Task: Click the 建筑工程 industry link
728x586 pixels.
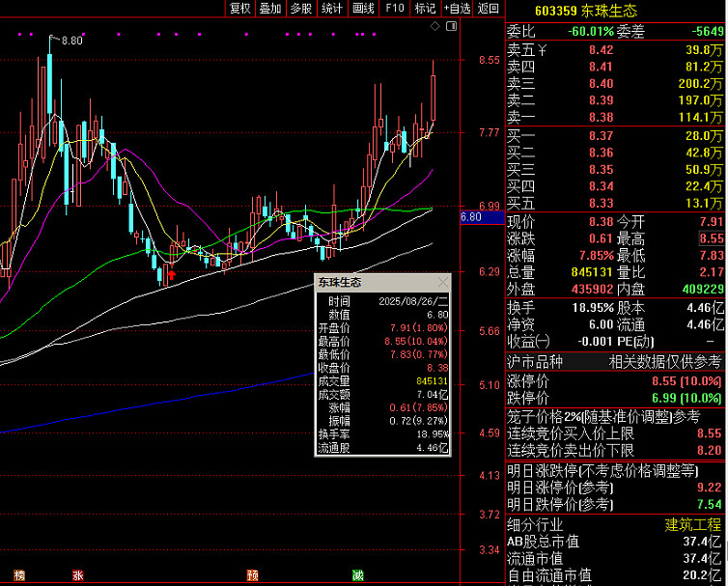Action: point(692,524)
